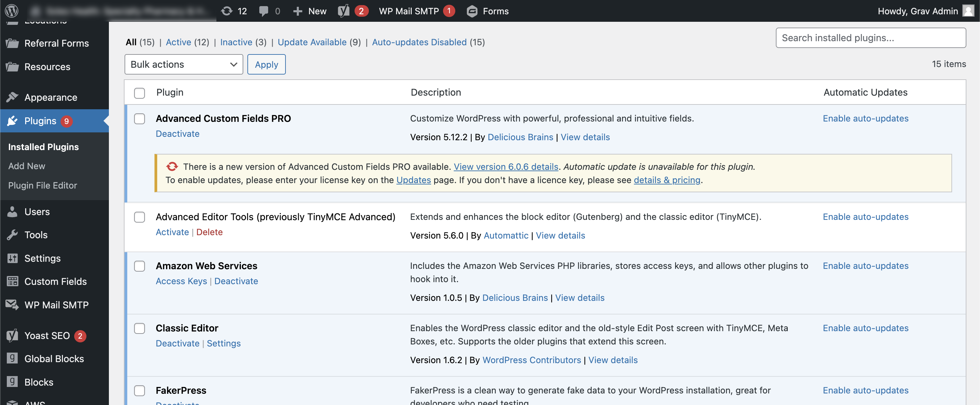The width and height of the screenshot is (980, 405).
Task: Deactivate Amazon Web Services plugin
Action: 236,281
